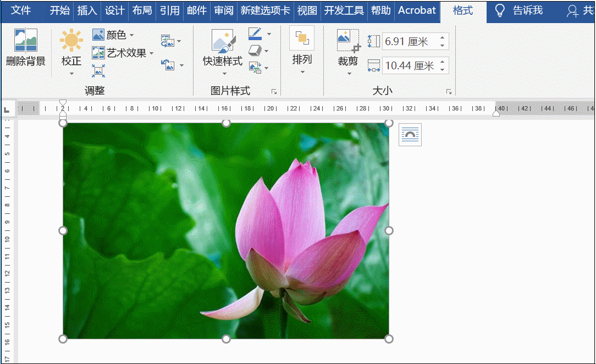Click the Share person icon
Screen dimensions: 596x364
pos(572,10)
